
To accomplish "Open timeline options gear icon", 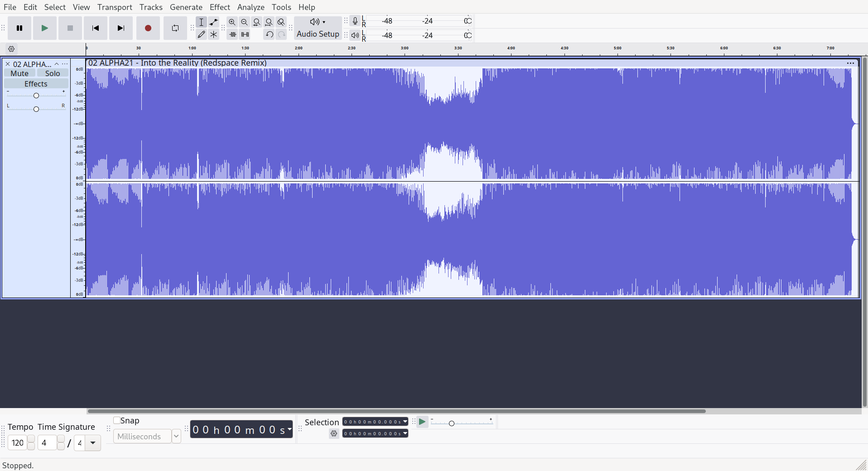I will point(11,49).
